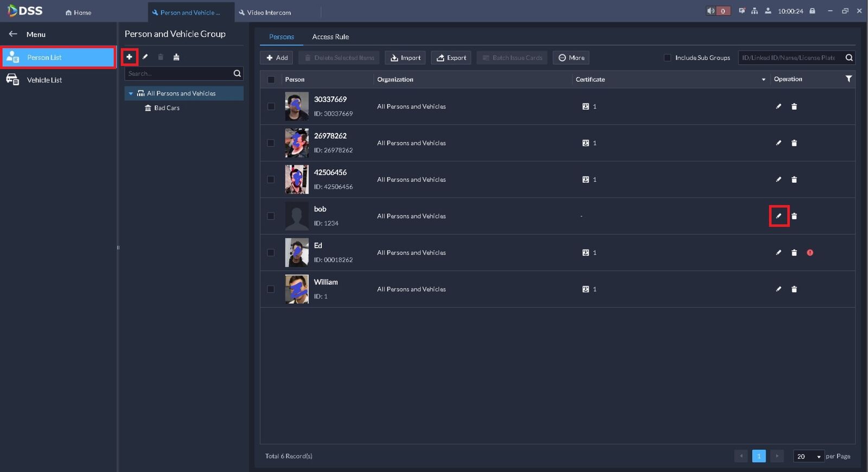Click the red warning icon on Ed's row
This screenshot has width=868, height=472.
[x=810, y=253]
